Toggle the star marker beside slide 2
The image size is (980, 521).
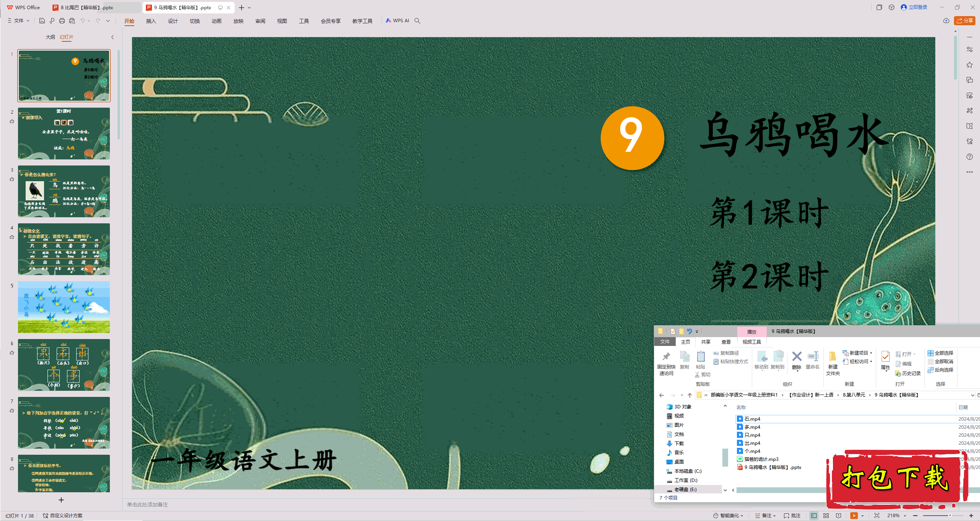coord(12,121)
